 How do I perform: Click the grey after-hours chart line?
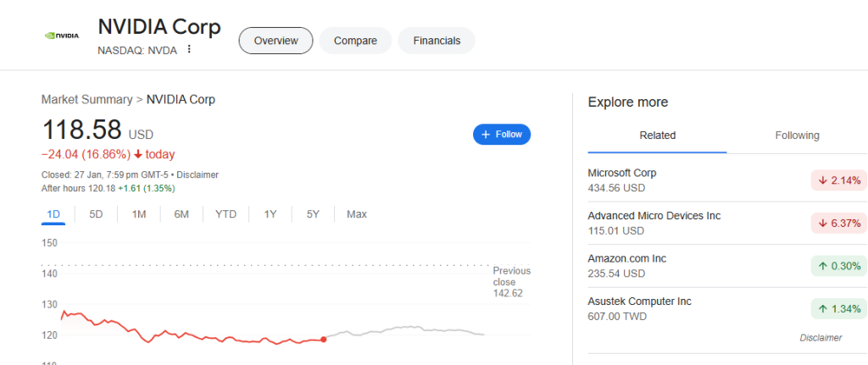407,330
